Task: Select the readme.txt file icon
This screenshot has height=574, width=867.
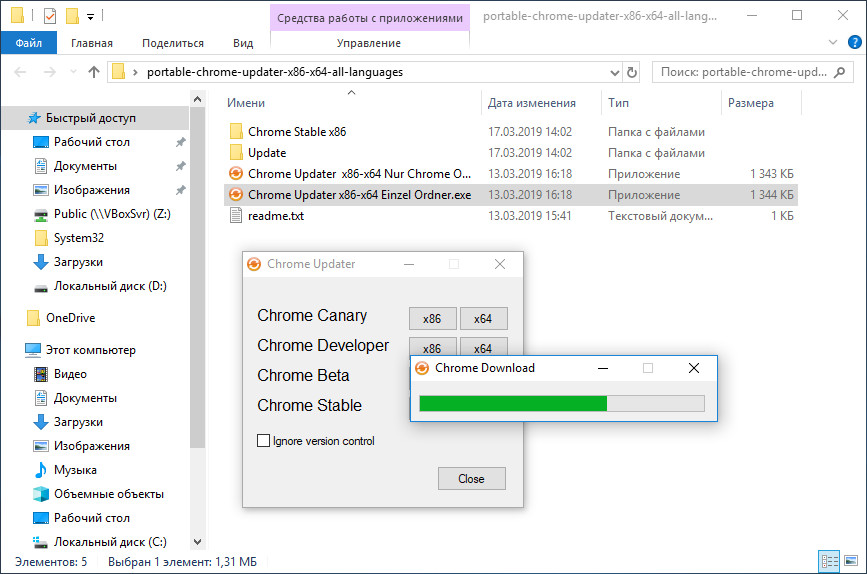Action: coord(236,216)
